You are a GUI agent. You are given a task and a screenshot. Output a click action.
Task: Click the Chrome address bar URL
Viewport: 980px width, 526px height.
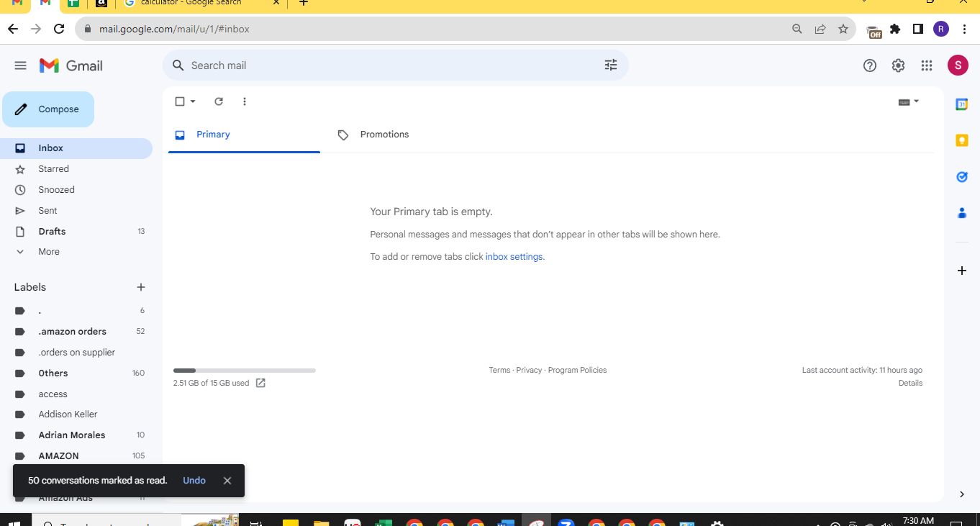pyautogui.click(x=175, y=30)
